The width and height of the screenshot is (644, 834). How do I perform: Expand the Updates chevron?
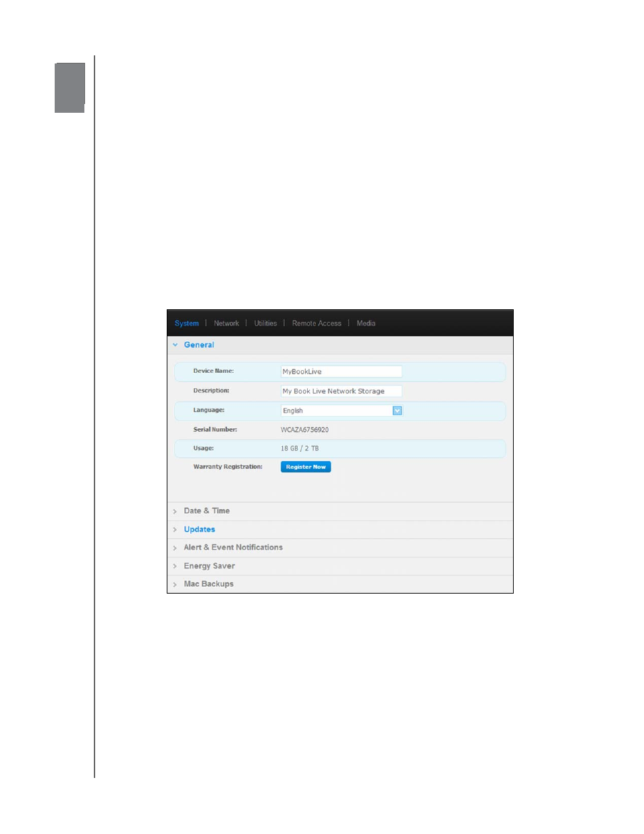point(175,529)
